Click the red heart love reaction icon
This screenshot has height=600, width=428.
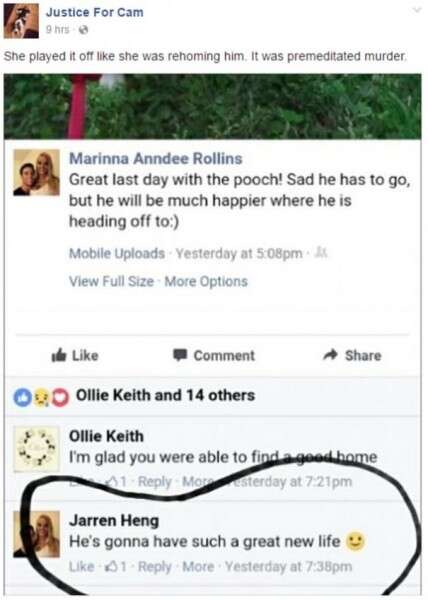(x=60, y=398)
